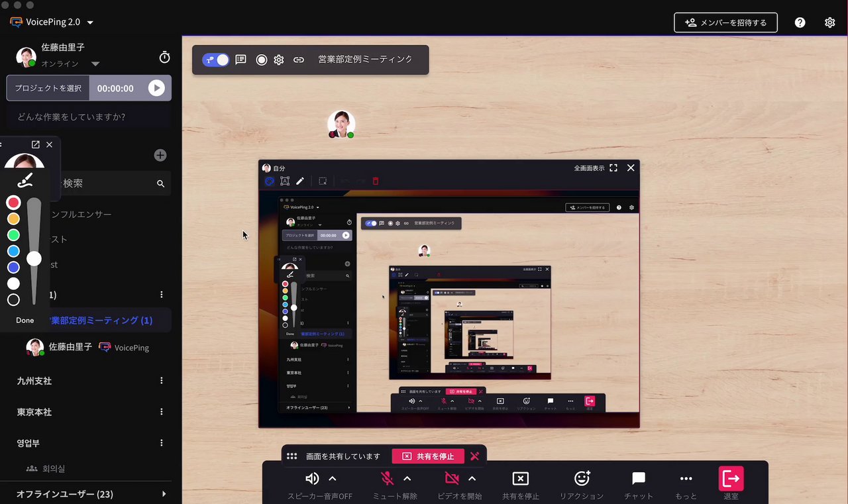Image resolution: width=848 pixels, height=504 pixels.
Task: Copy the meeting link via the chain icon
Action: point(299,60)
